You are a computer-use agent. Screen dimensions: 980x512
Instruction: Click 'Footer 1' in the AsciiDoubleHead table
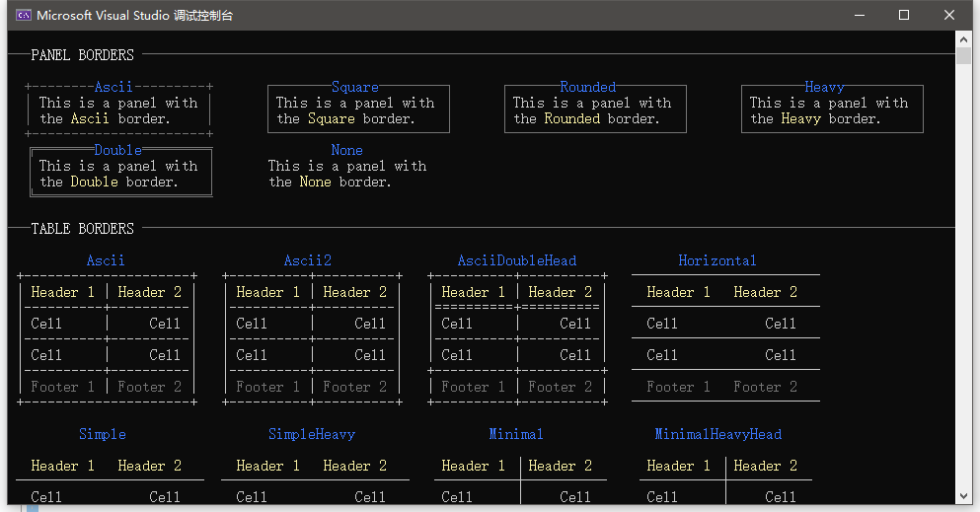coord(473,387)
